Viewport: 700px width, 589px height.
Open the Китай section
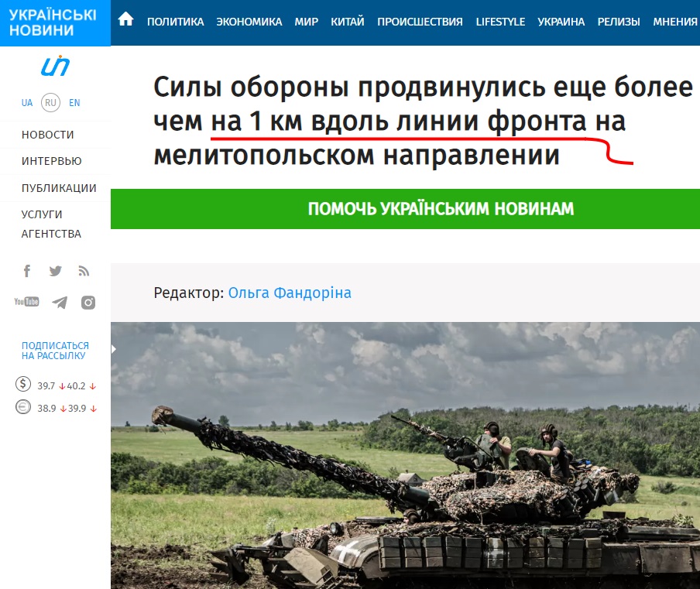pyautogui.click(x=348, y=22)
